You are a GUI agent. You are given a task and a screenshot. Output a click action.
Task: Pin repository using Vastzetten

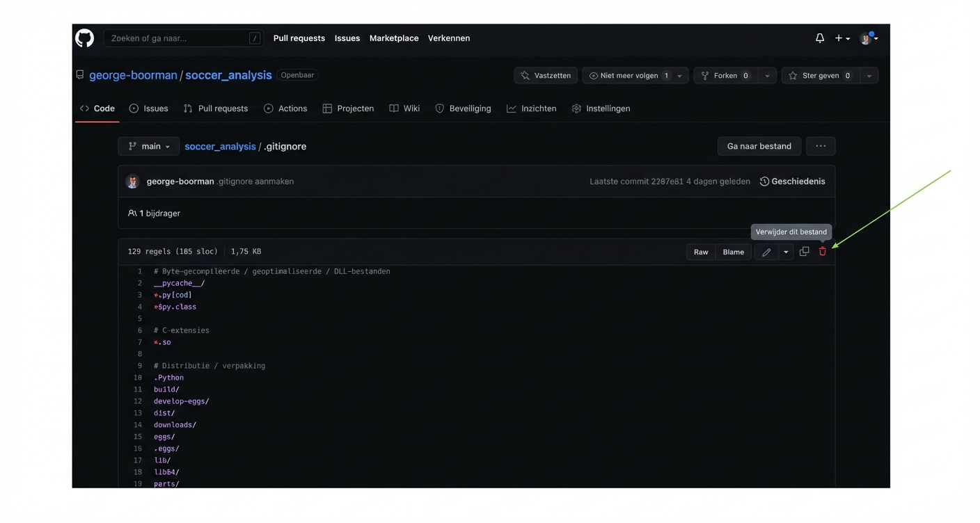tap(546, 76)
